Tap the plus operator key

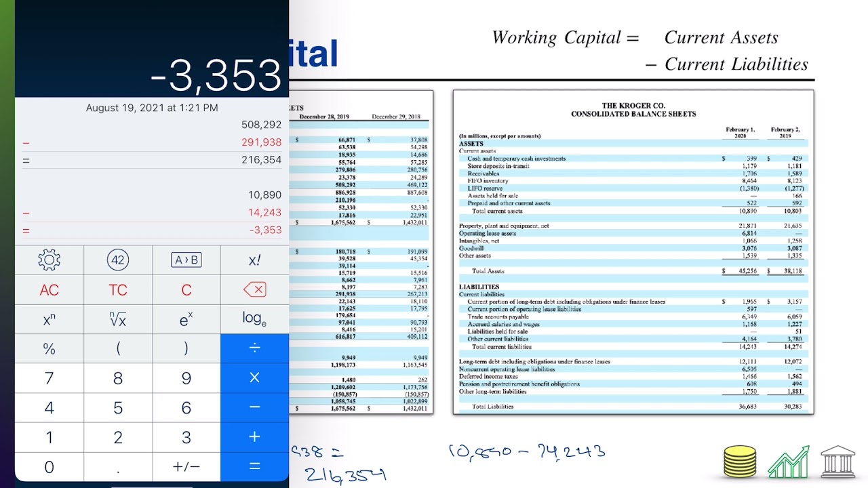coord(254,437)
